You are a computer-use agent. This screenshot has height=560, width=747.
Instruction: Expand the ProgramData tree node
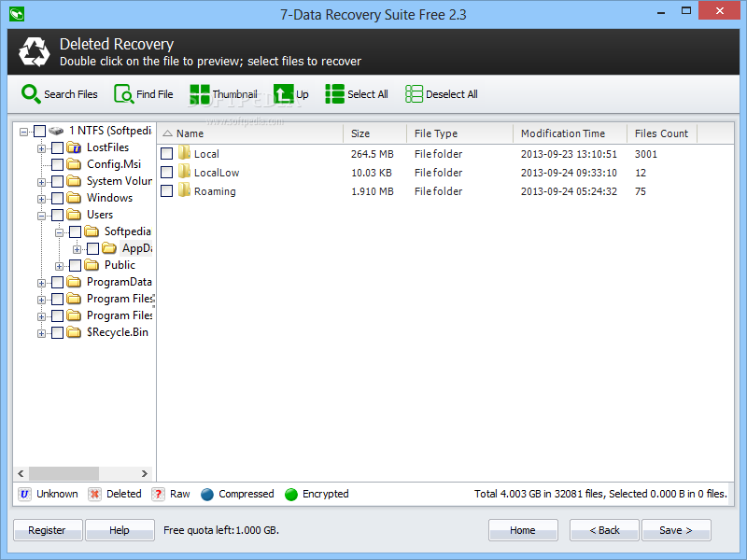(x=41, y=283)
